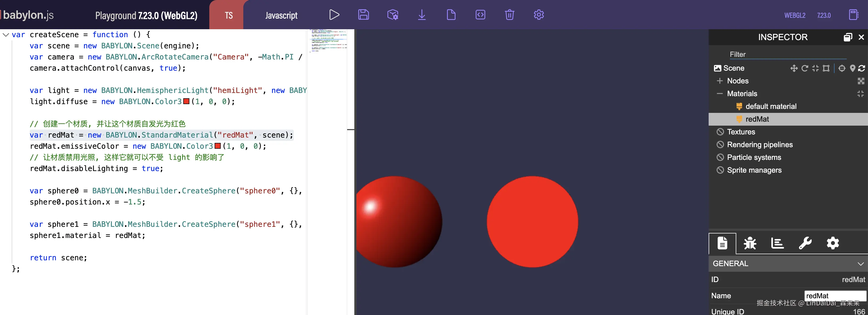Collapse the GENERAL properties section
The height and width of the screenshot is (315, 868).
[860, 264]
